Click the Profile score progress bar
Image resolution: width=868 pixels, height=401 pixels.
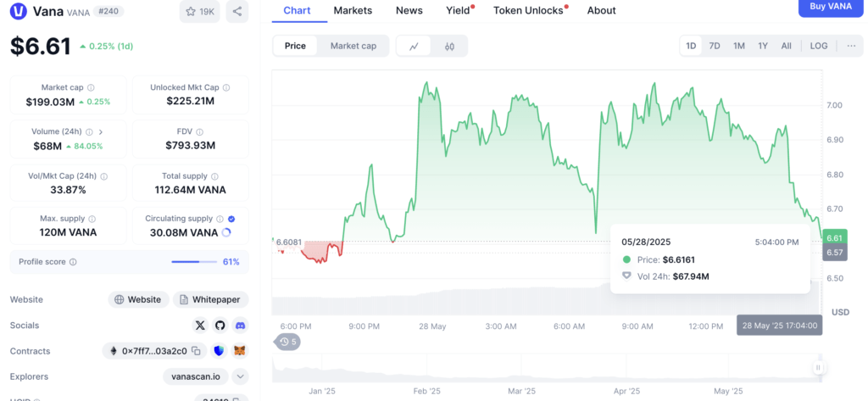pyautogui.click(x=194, y=262)
